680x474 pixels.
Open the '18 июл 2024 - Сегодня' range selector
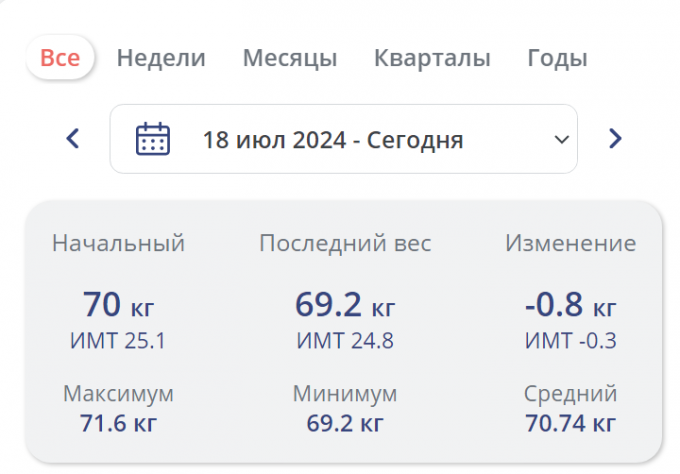tap(333, 139)
